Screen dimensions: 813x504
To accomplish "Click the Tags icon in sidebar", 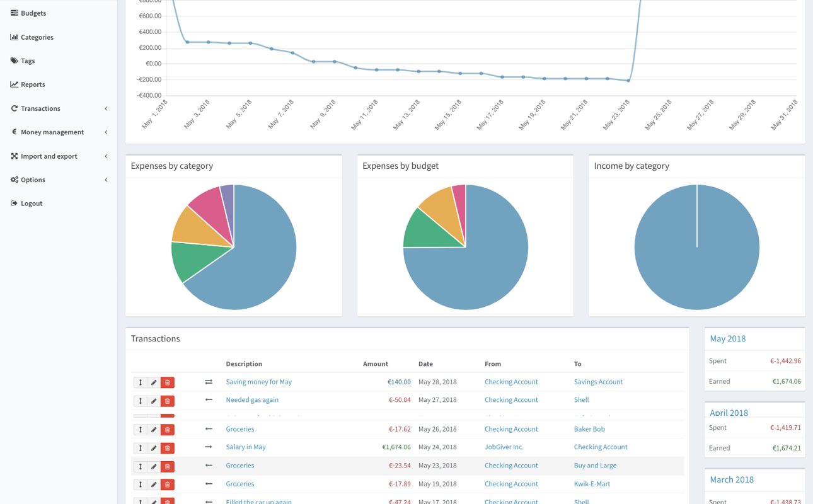I will (14, 60).
